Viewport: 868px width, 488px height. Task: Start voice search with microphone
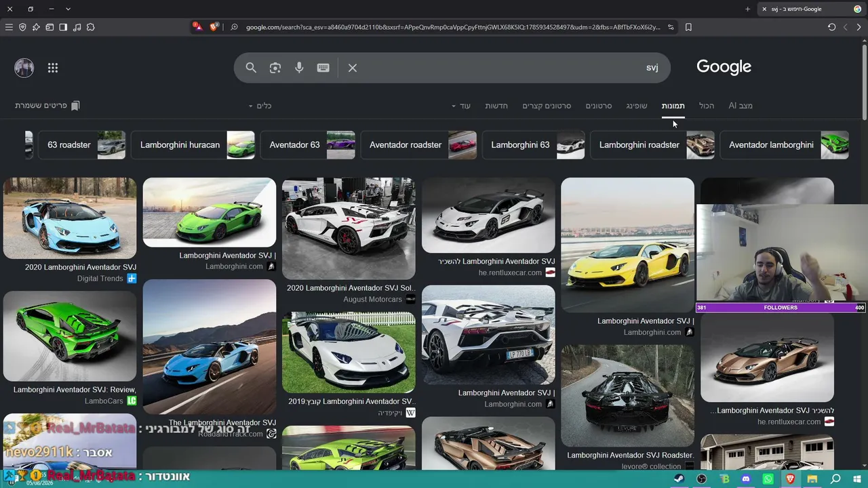[x=299, y=68]
